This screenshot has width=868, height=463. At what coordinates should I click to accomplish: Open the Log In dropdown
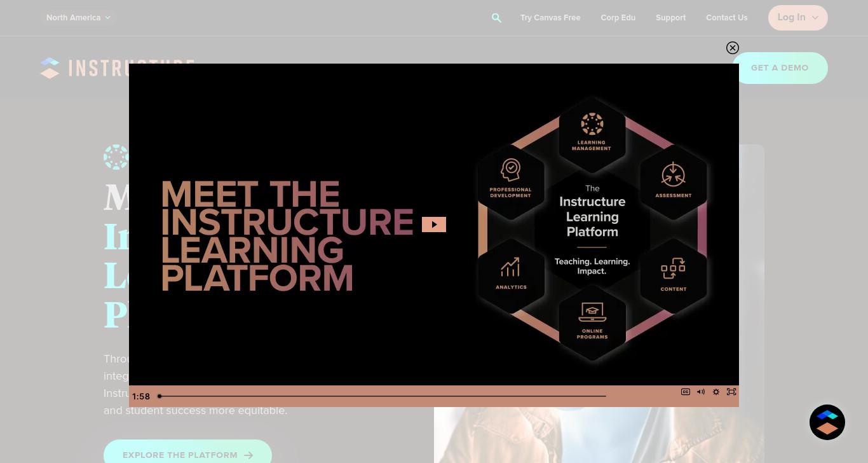click(798, 18)
